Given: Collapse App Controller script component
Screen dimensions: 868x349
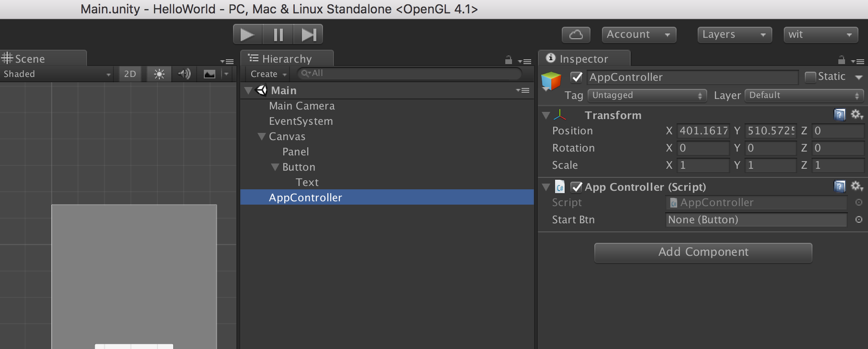Looking at the screenshot, I should pos(546,187).
